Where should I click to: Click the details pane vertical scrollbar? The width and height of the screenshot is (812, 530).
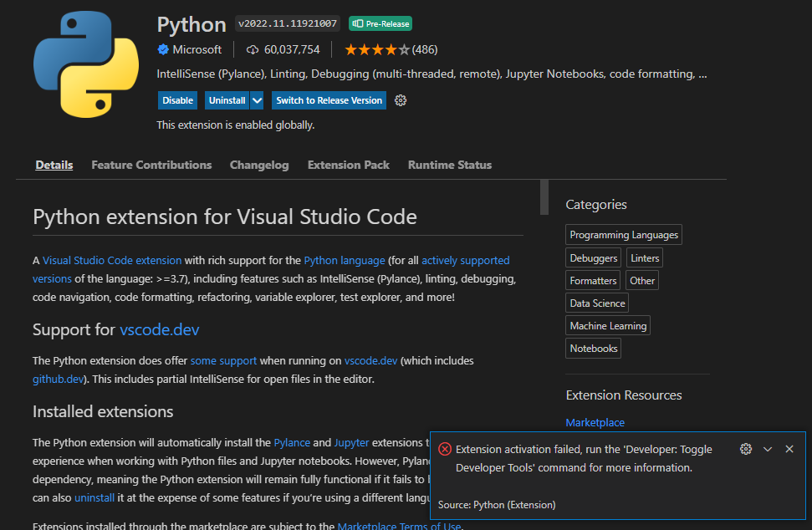tap(544, 197)
